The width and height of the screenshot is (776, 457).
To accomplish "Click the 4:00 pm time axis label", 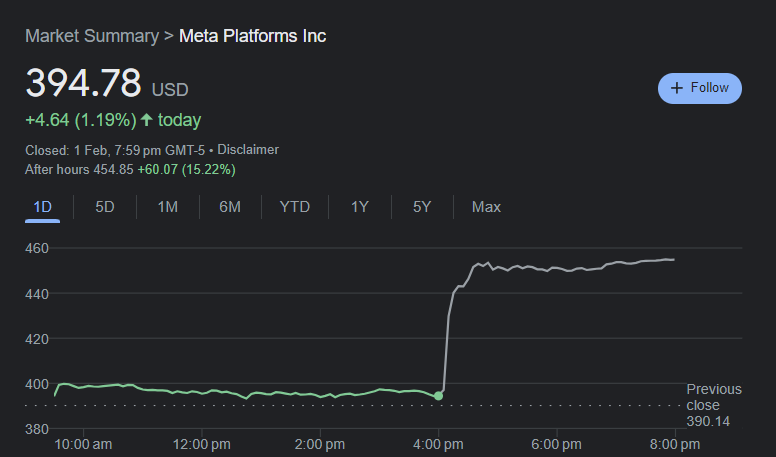I will tap(438, 443).
